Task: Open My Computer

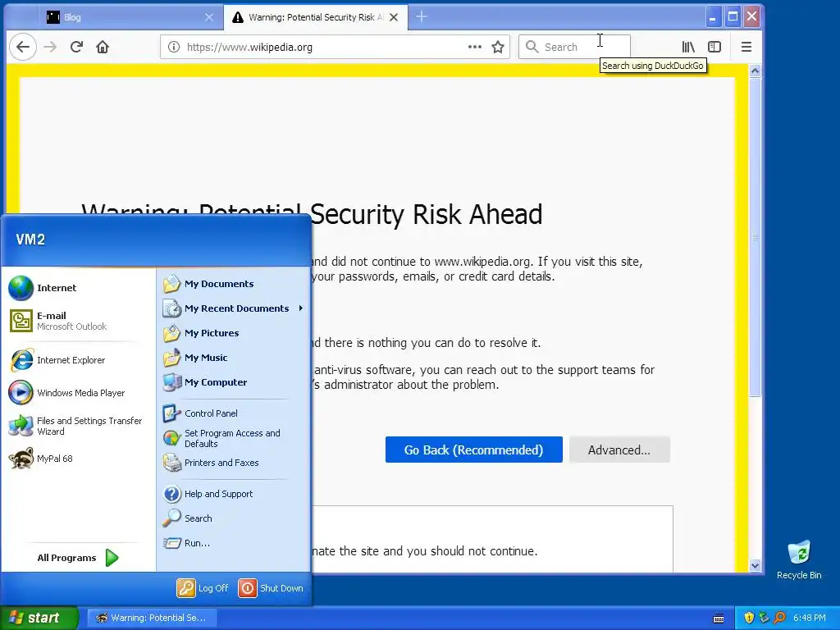Action: pos(234,382)
